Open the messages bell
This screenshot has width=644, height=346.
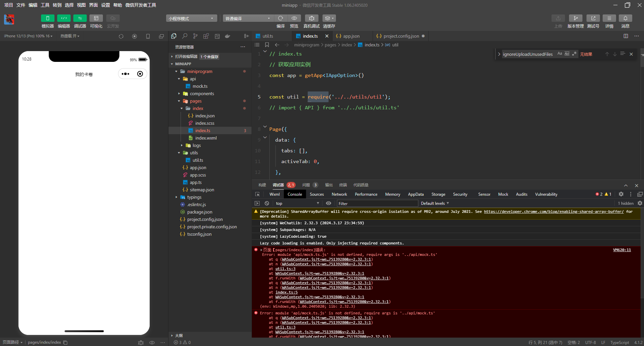[625, 18]
